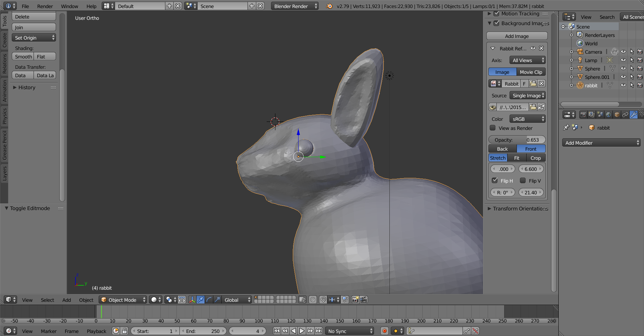Click the pin icon in properties panel
The height and width of the screenshot is (336, 644).
point(566,128)
